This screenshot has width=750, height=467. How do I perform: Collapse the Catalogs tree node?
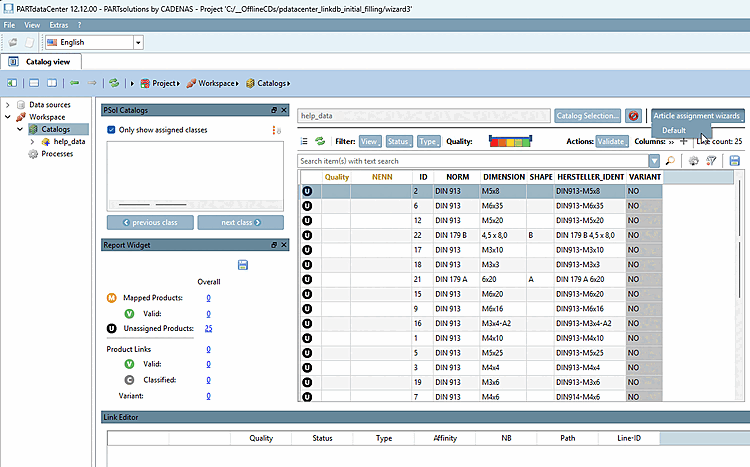coord(20,129)
